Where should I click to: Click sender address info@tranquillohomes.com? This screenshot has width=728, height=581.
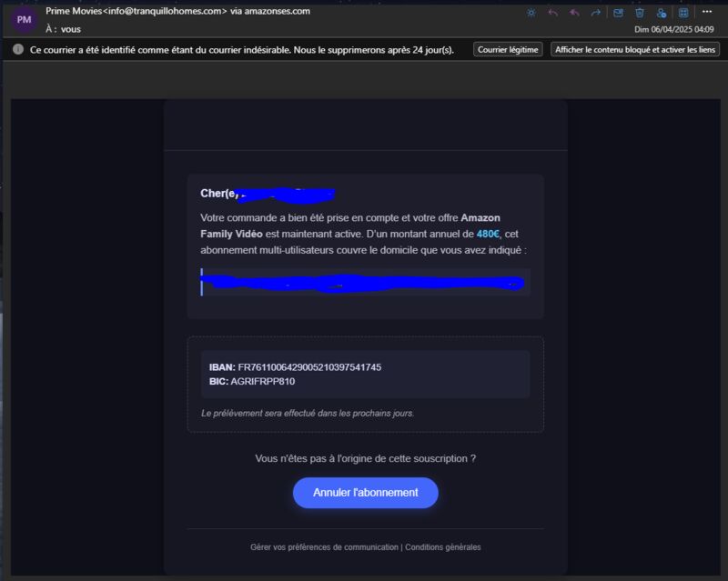pyautogui.click(x=165, y=11)
